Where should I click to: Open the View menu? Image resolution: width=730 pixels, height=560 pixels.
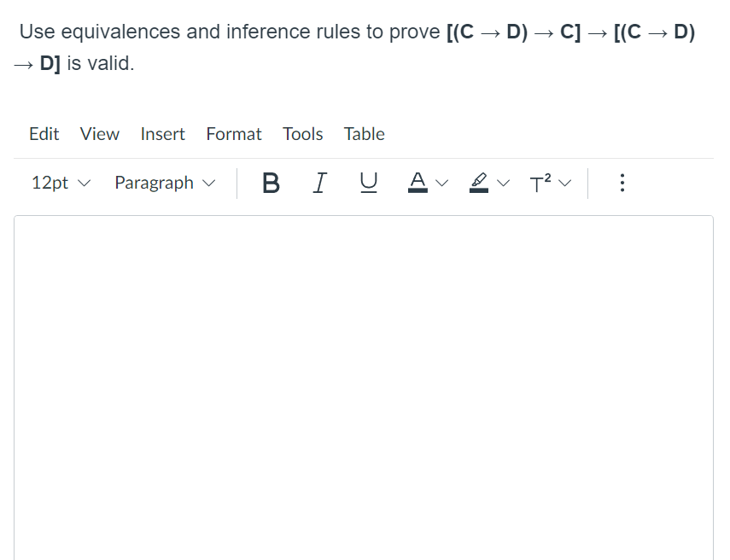click(x=99, y=134)
